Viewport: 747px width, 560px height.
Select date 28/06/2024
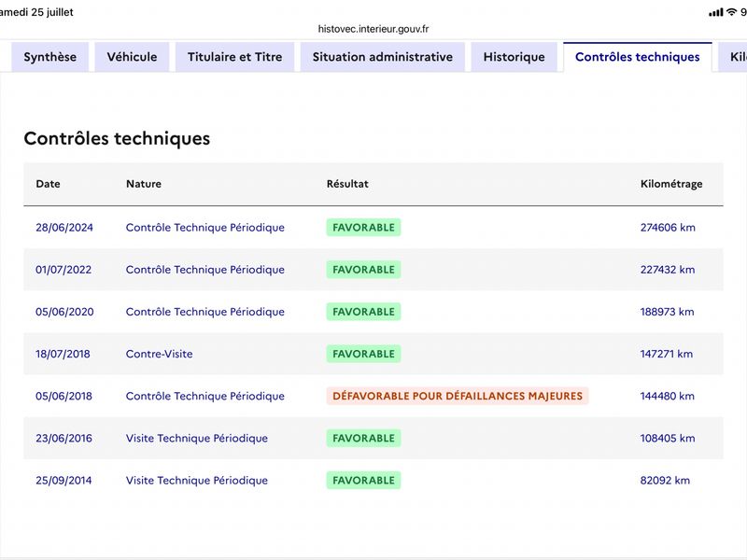[64, 228]
